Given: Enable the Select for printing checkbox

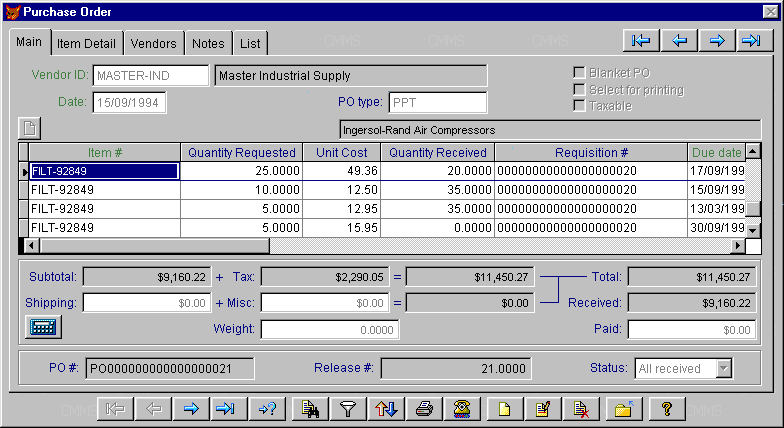Looking at the screenshot, I should click(x=579, y=90).
